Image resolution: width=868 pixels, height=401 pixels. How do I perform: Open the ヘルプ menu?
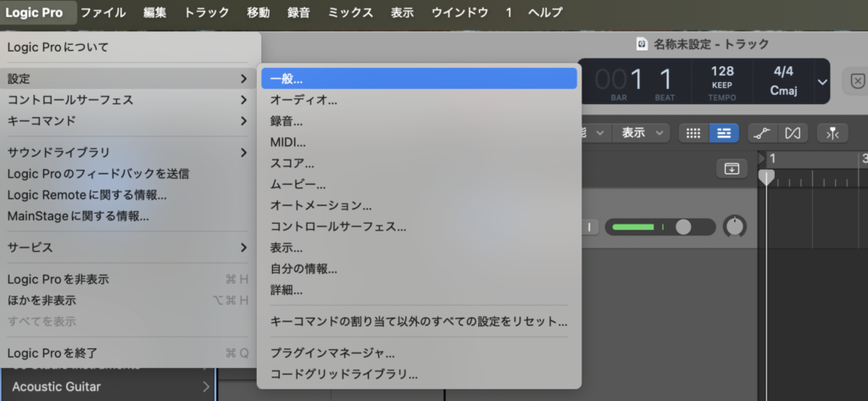546,12
